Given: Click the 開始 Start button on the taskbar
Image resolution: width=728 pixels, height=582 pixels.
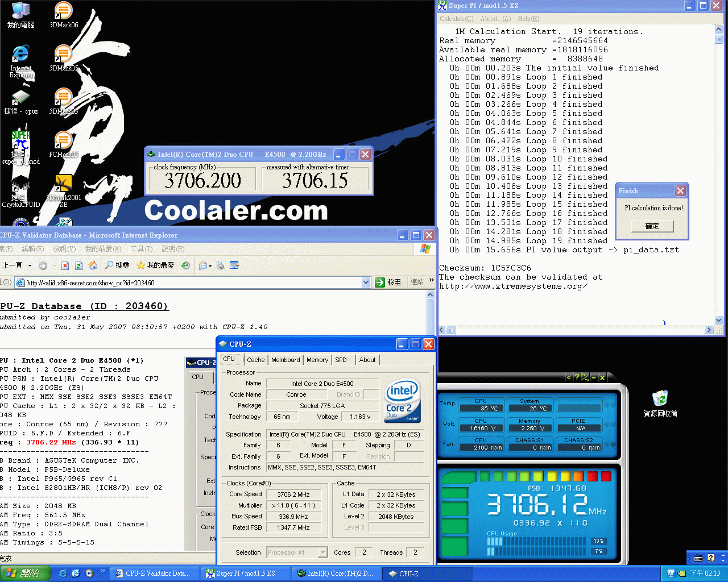Looking at the screenshot, I should click(x=25, y=573).
